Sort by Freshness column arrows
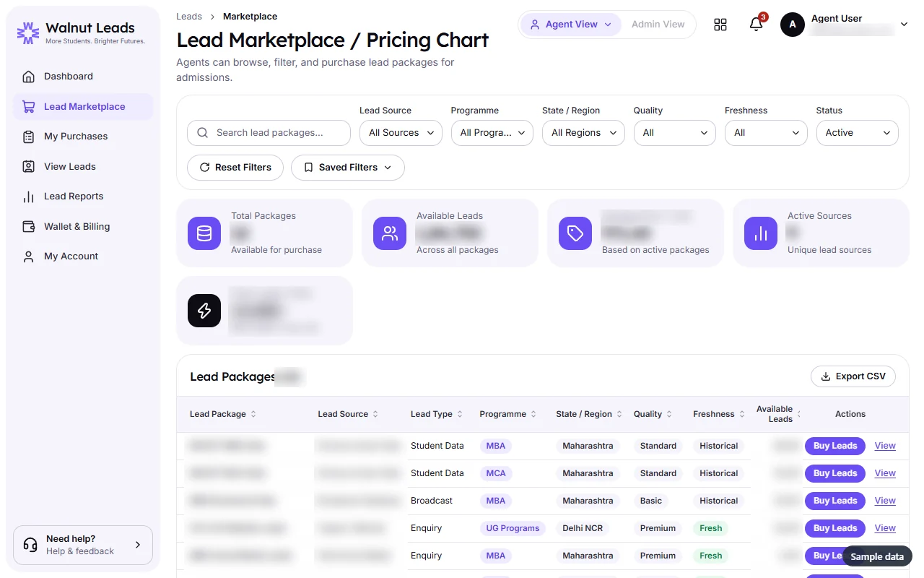This screenshot has width=924, height=578. pos(742,414)
